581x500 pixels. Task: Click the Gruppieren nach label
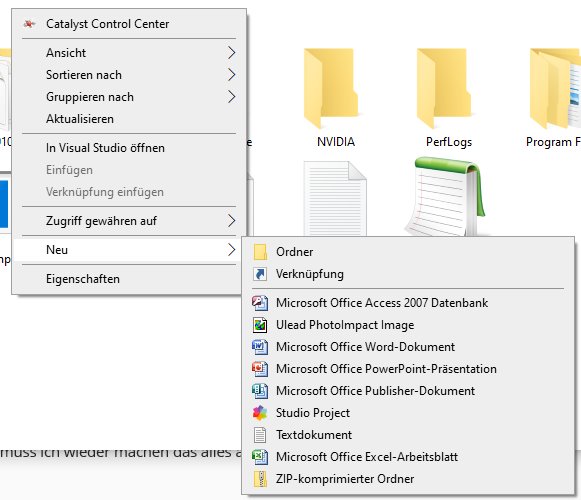pyautogui.click(x=90, y=97)
